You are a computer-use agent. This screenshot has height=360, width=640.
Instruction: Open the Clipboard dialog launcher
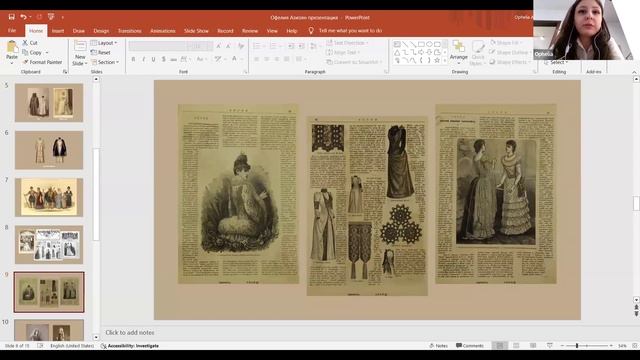(x=65, y=72)
